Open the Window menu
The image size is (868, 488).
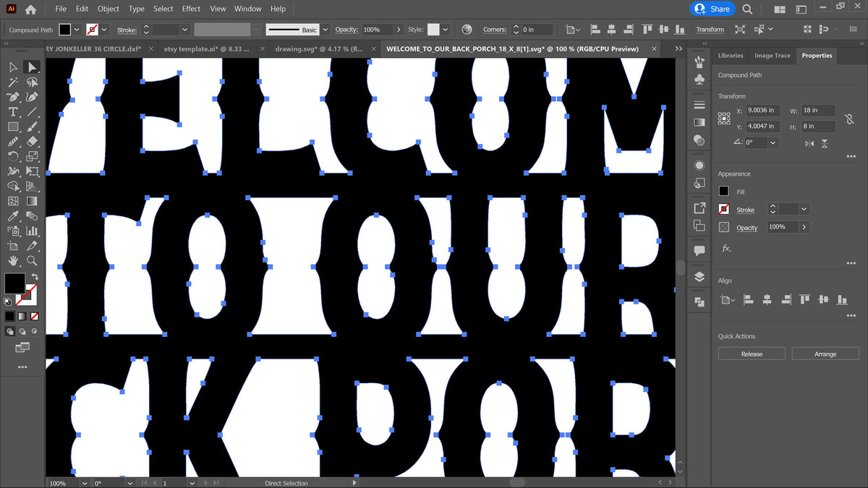coord(248,9)
